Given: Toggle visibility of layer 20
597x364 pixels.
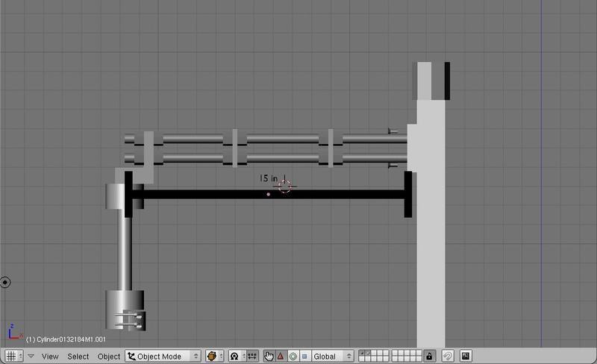Looking at the screenshot, I should pyautogui.click(x=419, y=359).
